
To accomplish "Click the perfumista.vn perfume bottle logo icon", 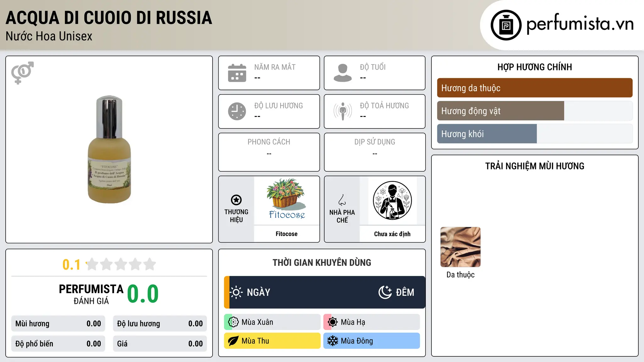I will [506, 25].
